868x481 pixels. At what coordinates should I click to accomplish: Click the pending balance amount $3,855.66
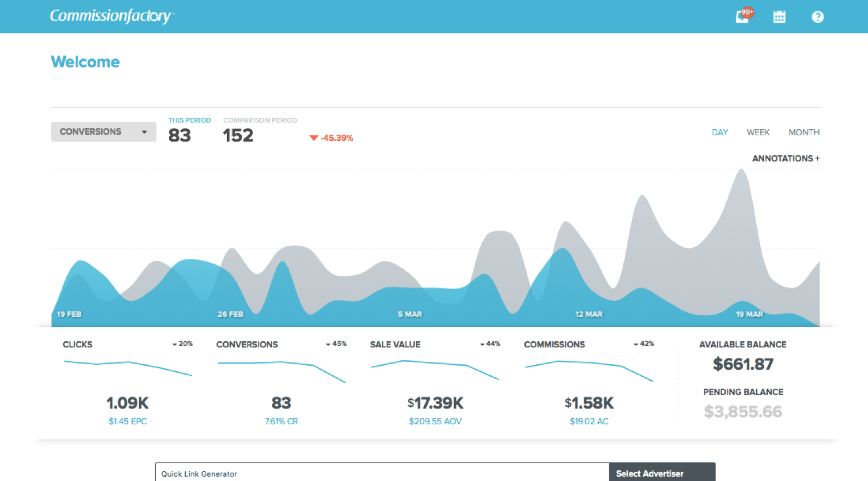coord(743,412)
